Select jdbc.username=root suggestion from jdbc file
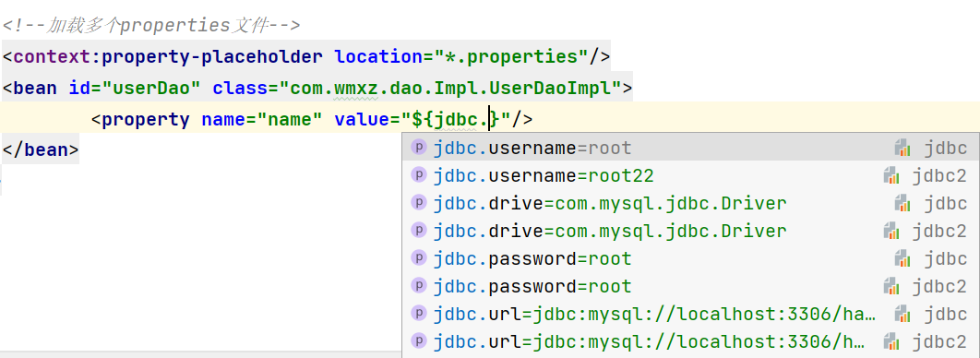This screenshot has height=358, width=980. tap(690, 148)
